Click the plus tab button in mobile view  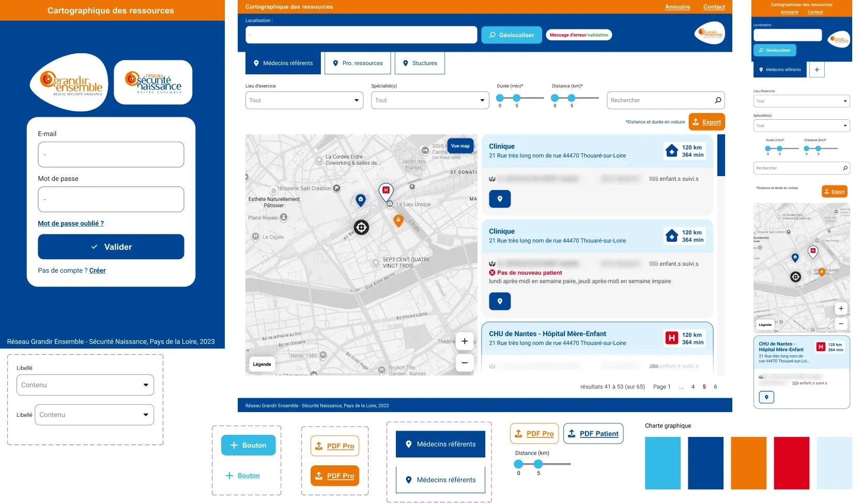pos(817,69)
